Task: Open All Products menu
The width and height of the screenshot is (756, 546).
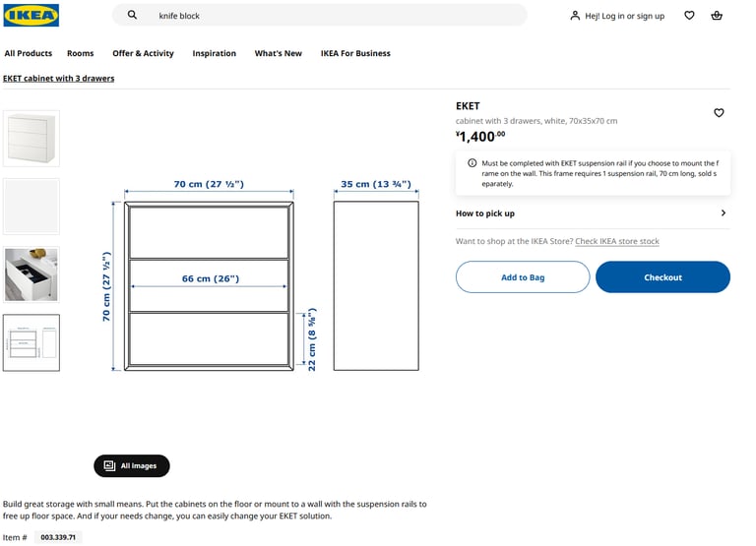Action: tap(29, 53)
